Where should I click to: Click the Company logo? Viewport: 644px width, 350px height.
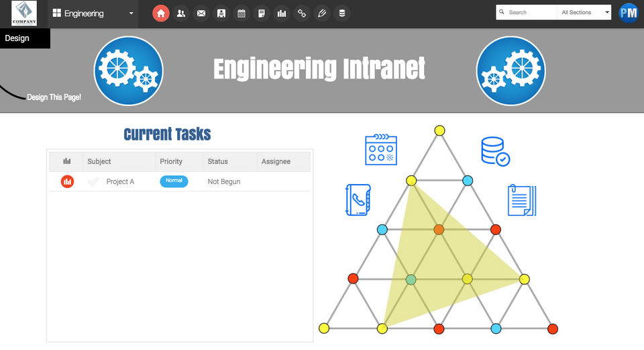click(x=24, y=13)
